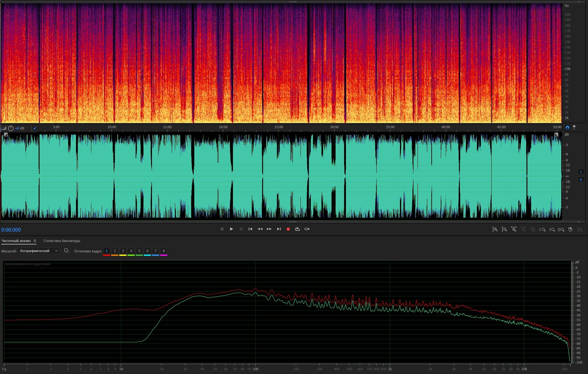This screenshot has height=374, width=588.
Task: Click the дБ label on analysis scale
Action: coord(577,262)
